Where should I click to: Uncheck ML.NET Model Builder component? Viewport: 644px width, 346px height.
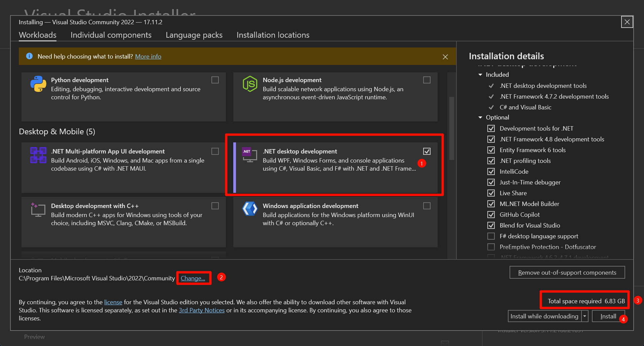(491, 204)
